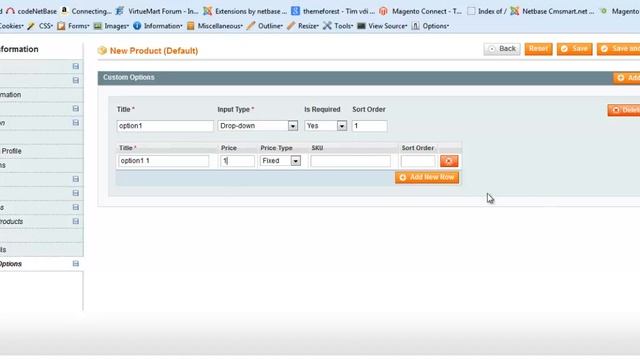This screenshot has width=640, height=360.
Task: Add a new custom option
Action: pos(627,78)
